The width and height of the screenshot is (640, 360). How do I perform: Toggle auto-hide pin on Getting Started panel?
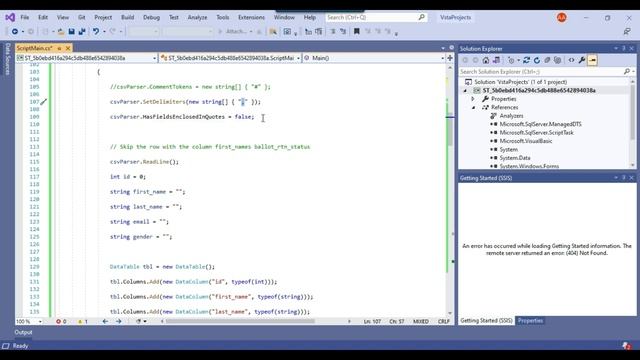624,178
